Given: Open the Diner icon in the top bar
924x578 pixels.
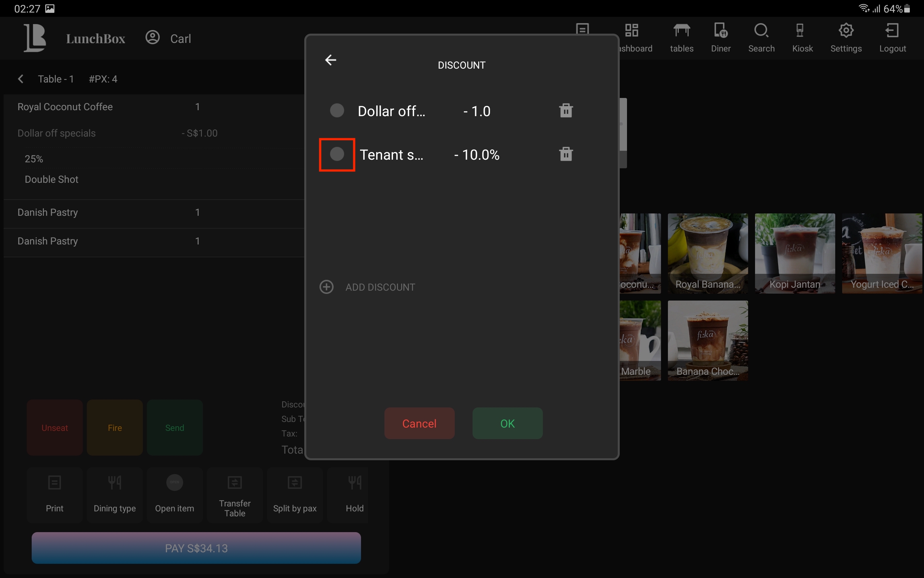Looking at the screenshot, I should point(721,31).
